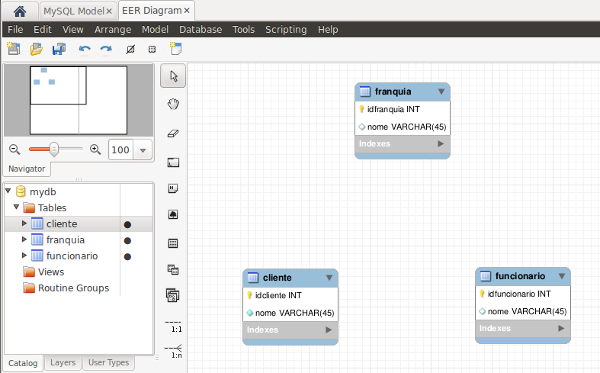This screenshot has width=600, height=373.
Task: Collapse the Tables folder node
Action: [16, 207]
